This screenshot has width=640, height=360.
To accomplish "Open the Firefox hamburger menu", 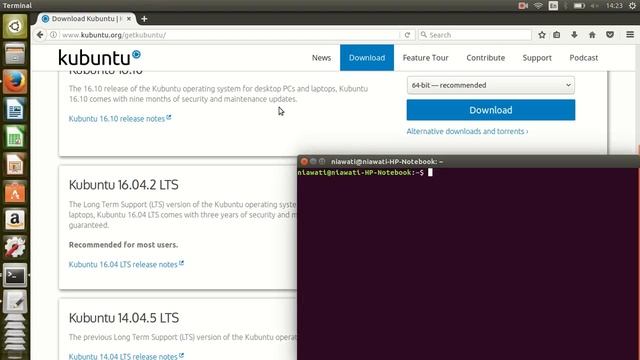I will pyautogui.click(x=630, y=35).
